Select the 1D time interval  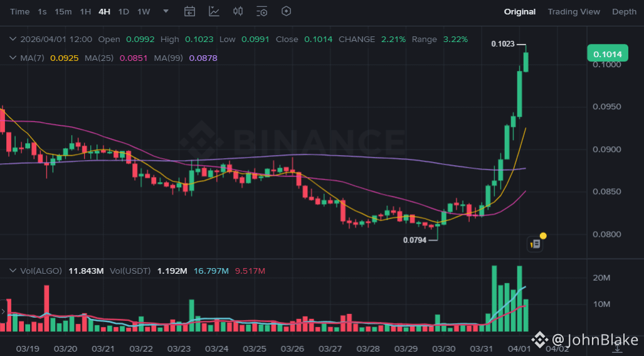pyautogui.click(x=124, y=11)
